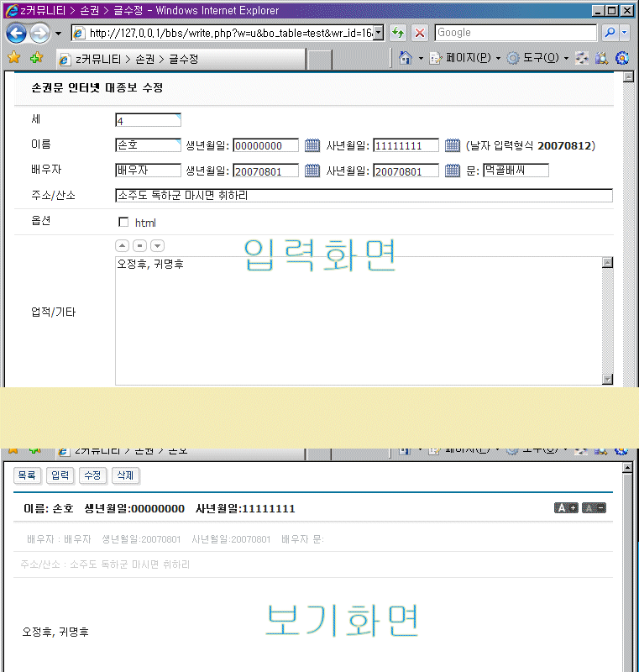
Task: Toggle the html option checkbox
Action: click(123, 222)
